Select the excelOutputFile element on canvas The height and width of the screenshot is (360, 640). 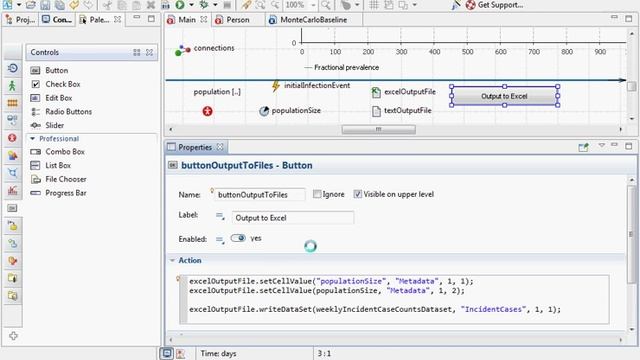coord(403,92)
